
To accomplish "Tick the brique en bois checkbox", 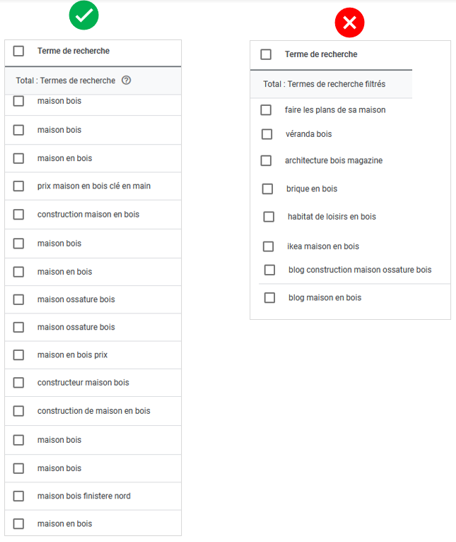I will pyautogui.click(x=267, y=189).
